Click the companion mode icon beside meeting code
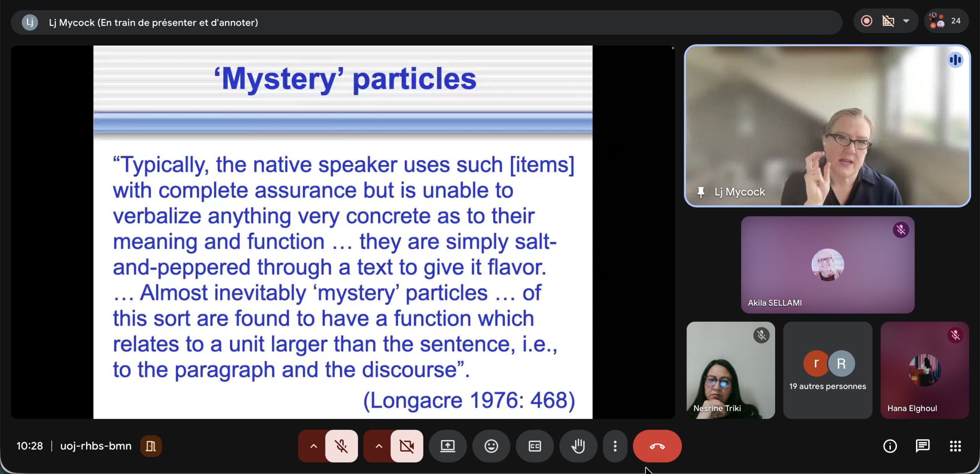 click(151, 446)
